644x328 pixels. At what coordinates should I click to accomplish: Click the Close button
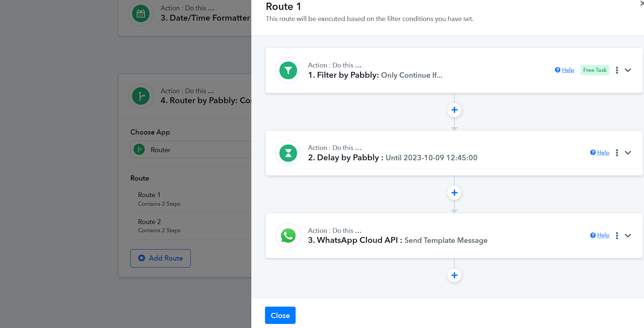click(x=280, y=315)
